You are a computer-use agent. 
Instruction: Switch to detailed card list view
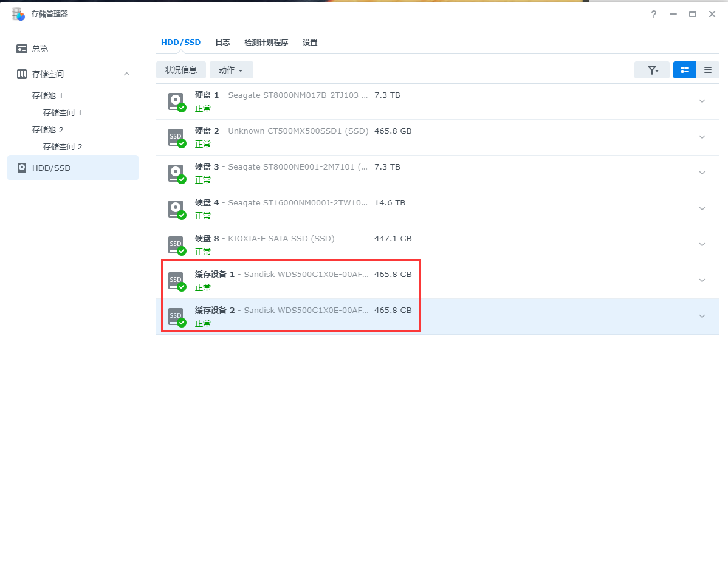point(685,70)
